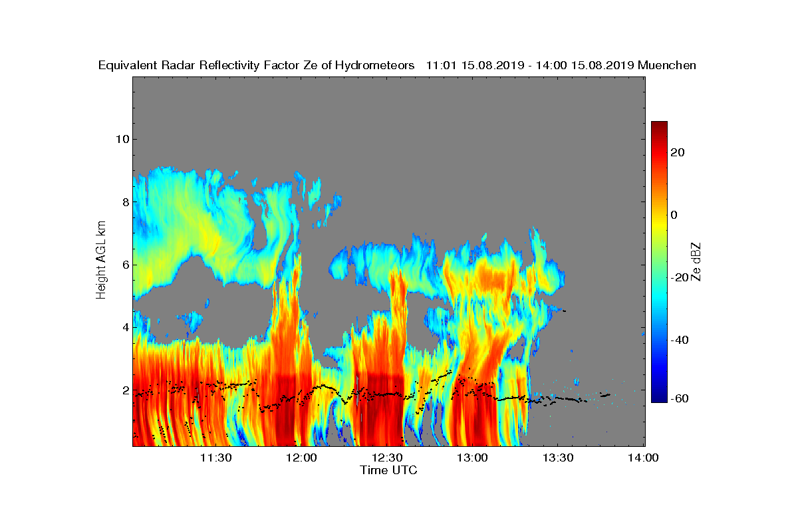Click the Ze dBZ colorbar title
Screen dimensions: 798x532
click(697, 261)
